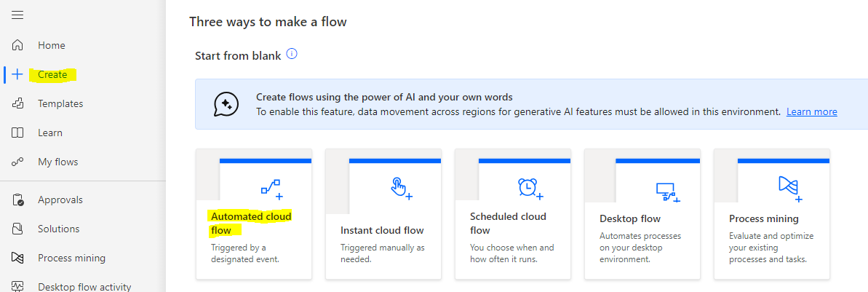Choose the Instant cloud flow title
The height and width of the screenshot is (292, 868).
(382, 231)
